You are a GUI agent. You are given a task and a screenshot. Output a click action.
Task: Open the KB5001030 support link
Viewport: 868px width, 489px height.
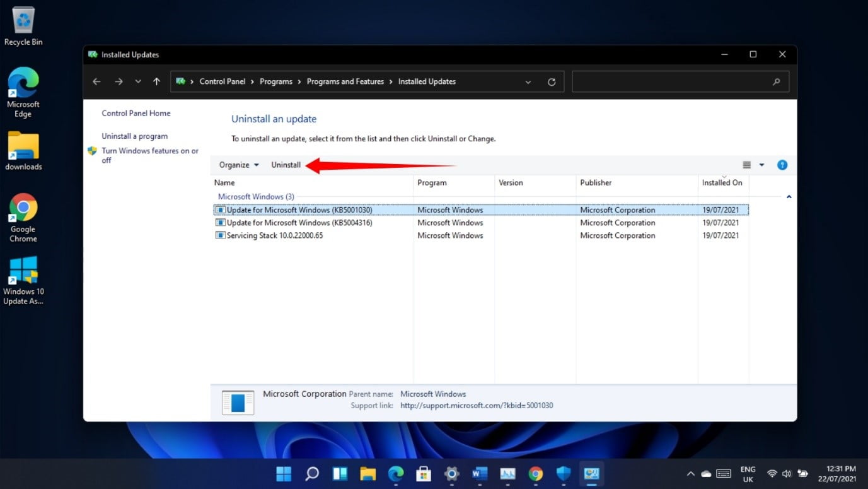[477, 405]
